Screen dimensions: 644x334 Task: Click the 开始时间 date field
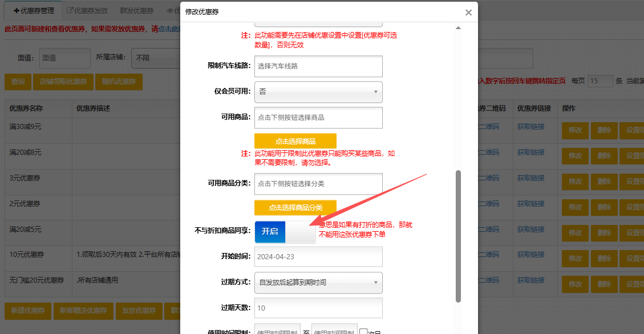pos(318,256)
